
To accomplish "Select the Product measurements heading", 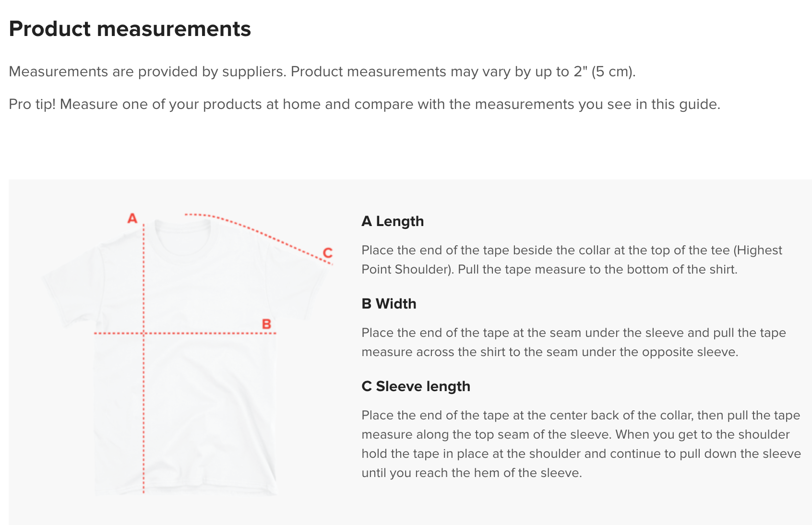I will [x=130, y=29].
